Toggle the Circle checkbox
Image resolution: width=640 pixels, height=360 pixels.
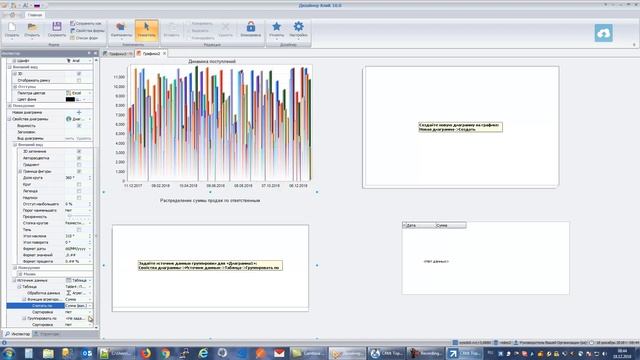pos(79,184)
